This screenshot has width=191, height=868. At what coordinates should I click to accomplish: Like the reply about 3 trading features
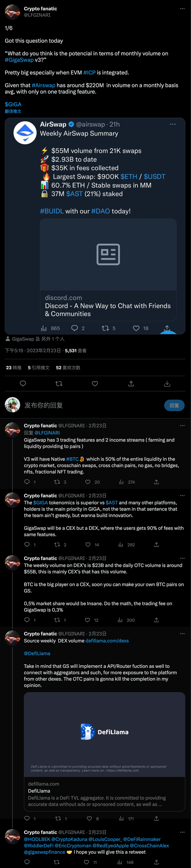(x=88, y=482)
